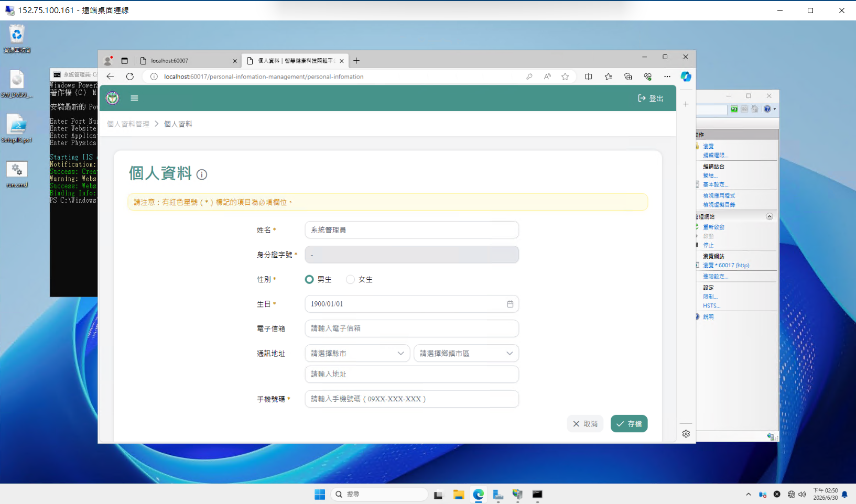Click 限制 link in IIS Manager
Screen dimensions: 856x504
pos(710,297)
